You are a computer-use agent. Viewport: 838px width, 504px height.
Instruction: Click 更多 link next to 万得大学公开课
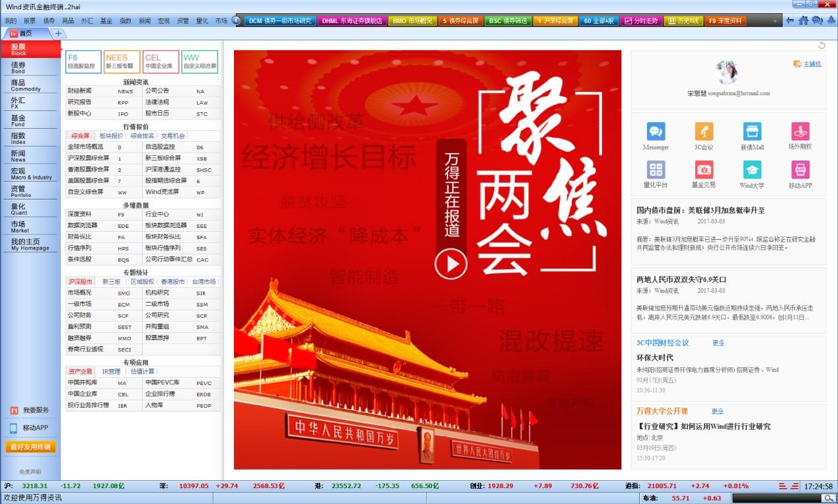[x=718, y=411]
